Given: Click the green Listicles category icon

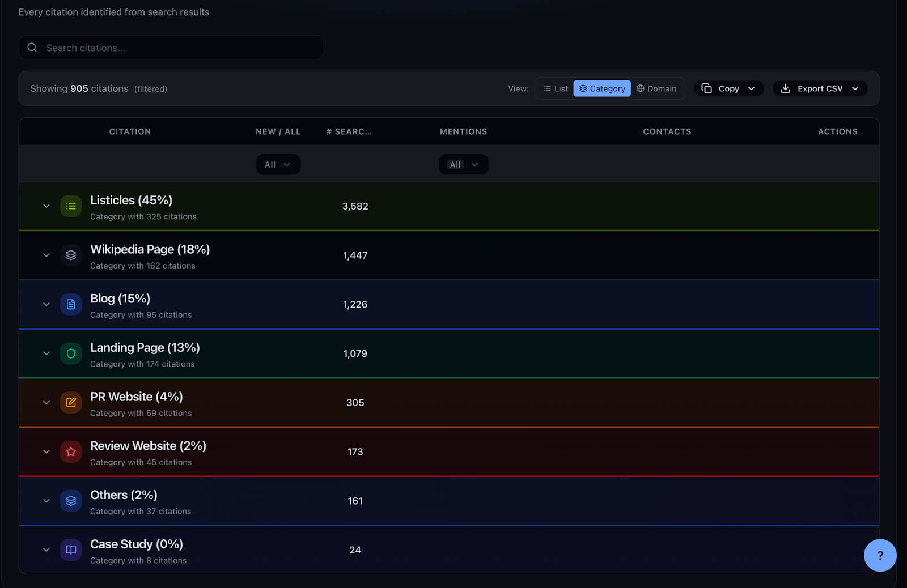Looking at the screenshot, I should [x=71, y=206].
